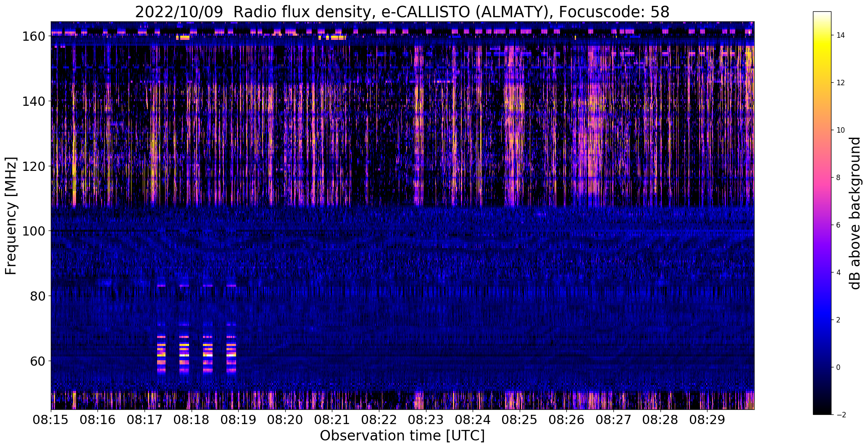The height and width of the screenshot is (448, 868).
Task: Click the 'Observation time [UTC]' axis label
Action: 402,436
